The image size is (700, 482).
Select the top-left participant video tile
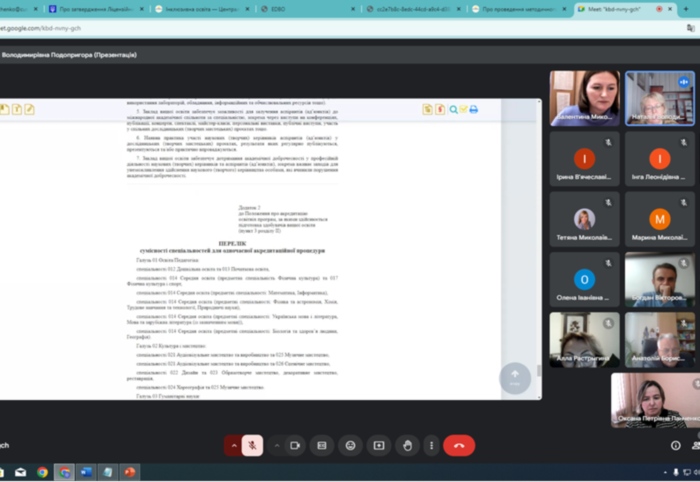coord(583,97)
